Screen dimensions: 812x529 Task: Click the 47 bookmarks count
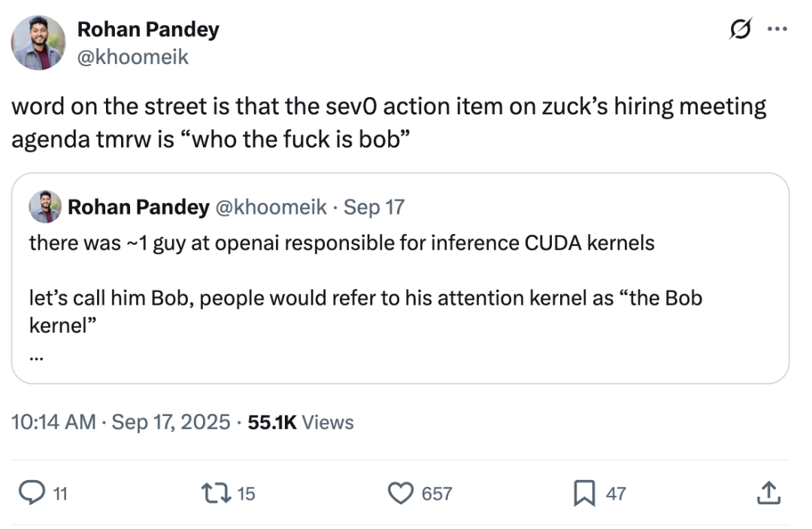(616, 494)
